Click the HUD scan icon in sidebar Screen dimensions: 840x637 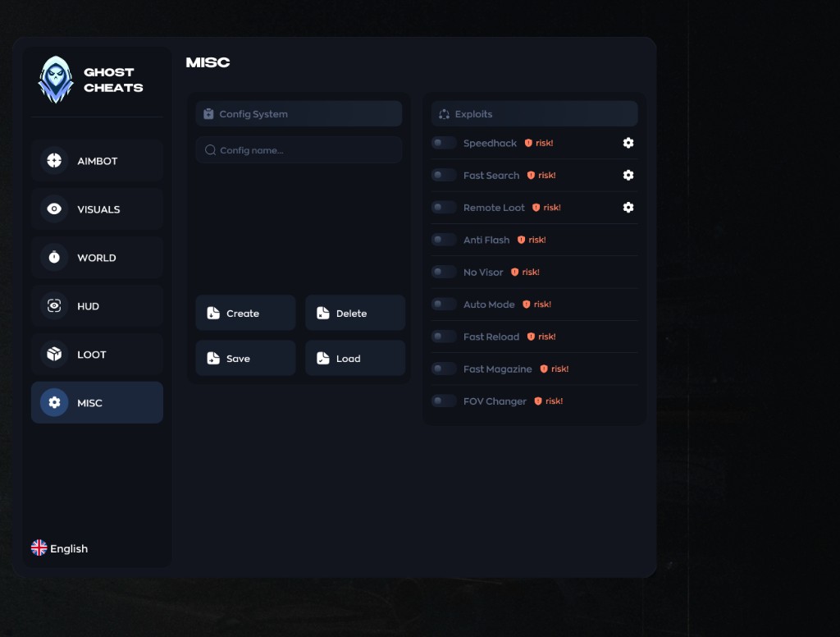pyautogui.click(x=54, y=306)
